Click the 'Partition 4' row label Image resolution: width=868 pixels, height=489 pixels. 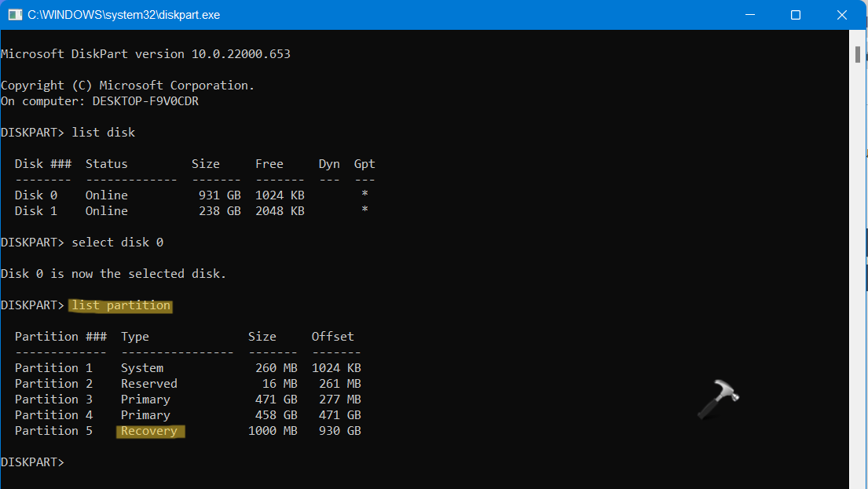point(53,415)
